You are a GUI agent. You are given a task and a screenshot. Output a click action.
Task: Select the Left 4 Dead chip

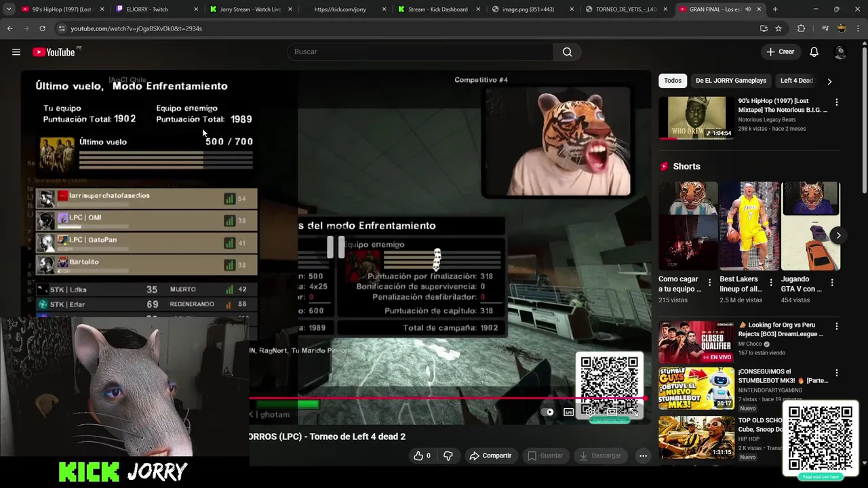796,81
